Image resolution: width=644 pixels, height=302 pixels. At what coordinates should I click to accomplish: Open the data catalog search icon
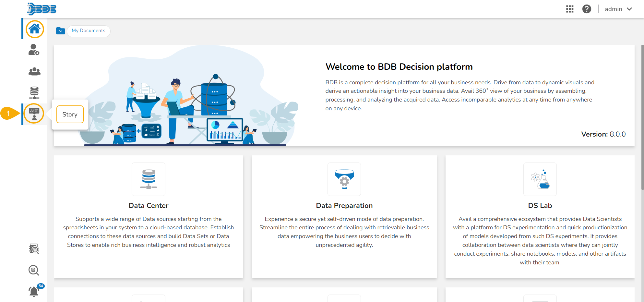34,249
